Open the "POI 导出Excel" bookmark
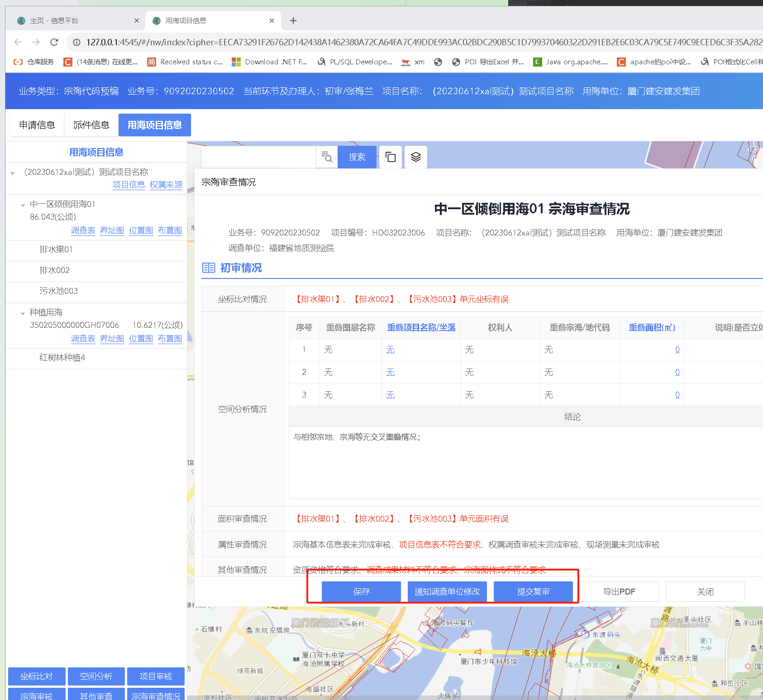 click(489, 62)
